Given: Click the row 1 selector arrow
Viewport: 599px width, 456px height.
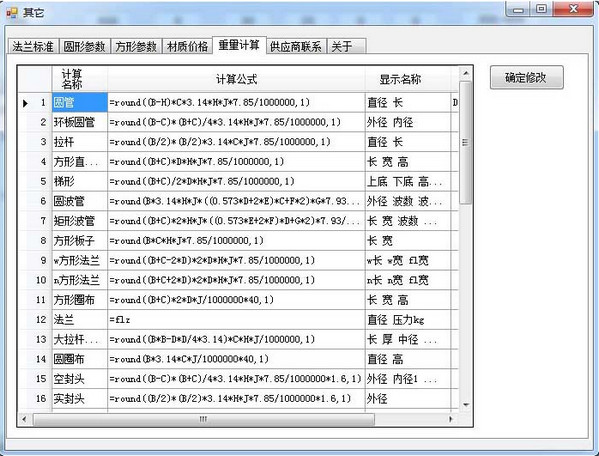Looking at the screenshot, I should pyautogui.click(x=25, y=103).
